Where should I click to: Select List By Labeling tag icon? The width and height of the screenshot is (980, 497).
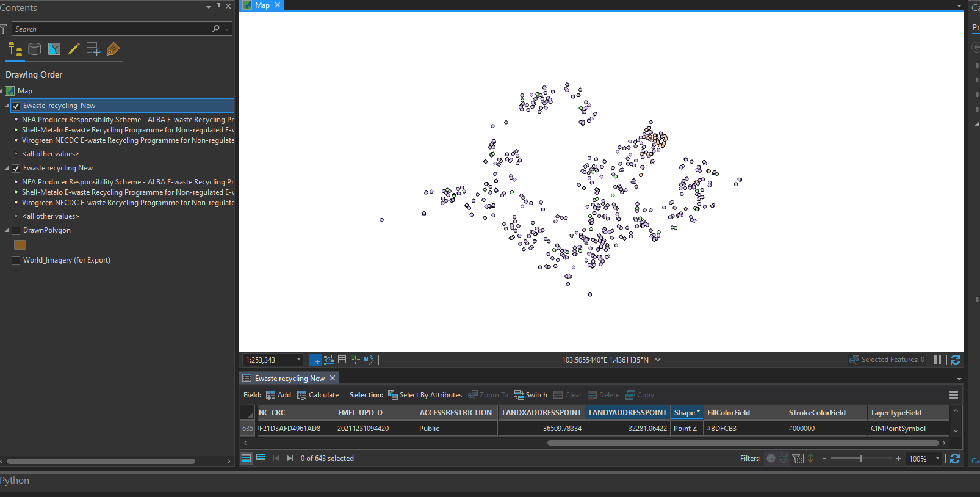click(x=113, y=49)
